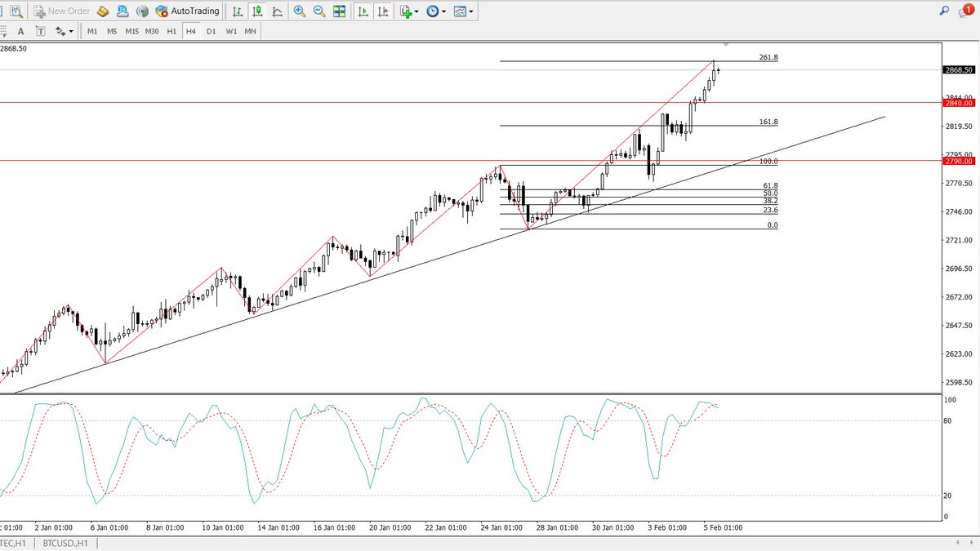Viewport: 980px width, 551px height.
Task: Open the search magnifier icon
Action: pyautogui.click(x=944, y=11)
